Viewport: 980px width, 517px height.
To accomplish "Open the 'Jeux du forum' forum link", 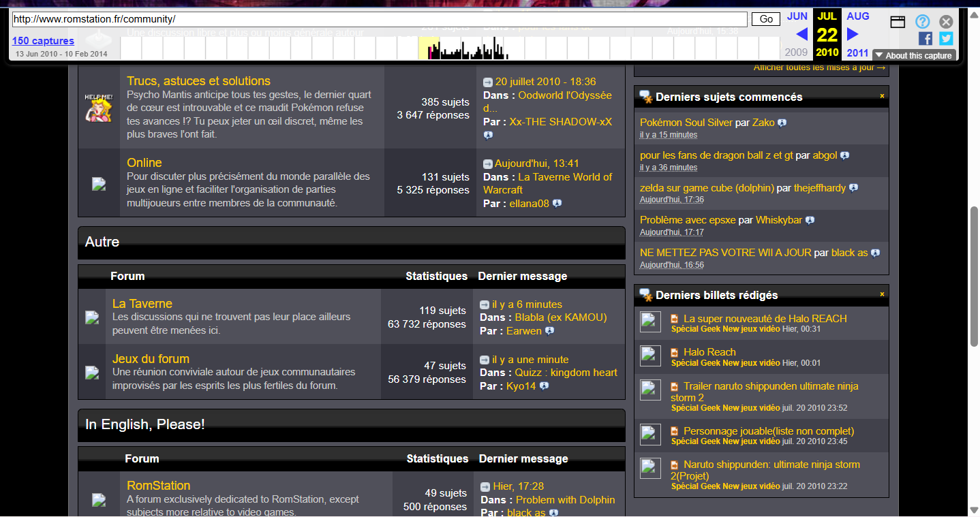I will 151,359.
